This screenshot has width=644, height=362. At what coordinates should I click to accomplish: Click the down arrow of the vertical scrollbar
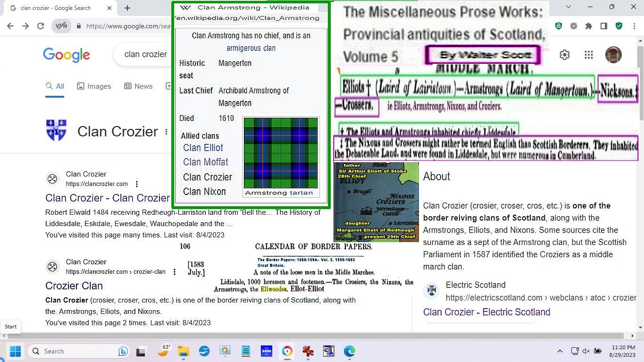tap(640, 327)
